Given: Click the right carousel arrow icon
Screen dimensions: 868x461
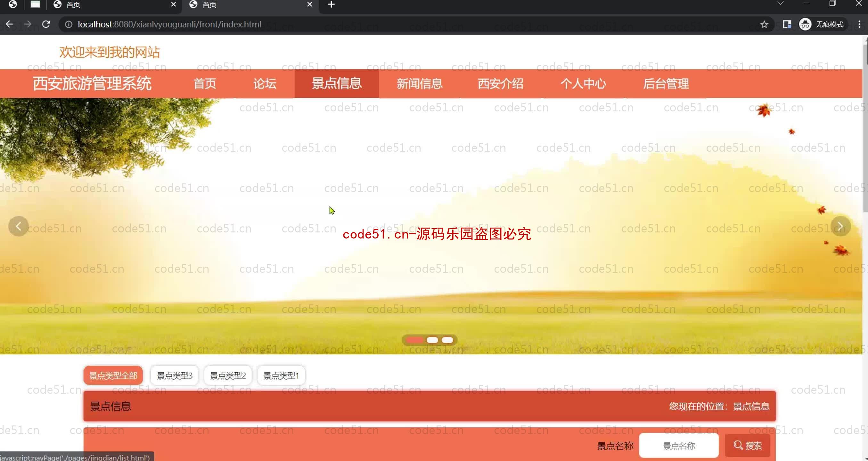Looking at the screenshot, I should pos(839,226).
